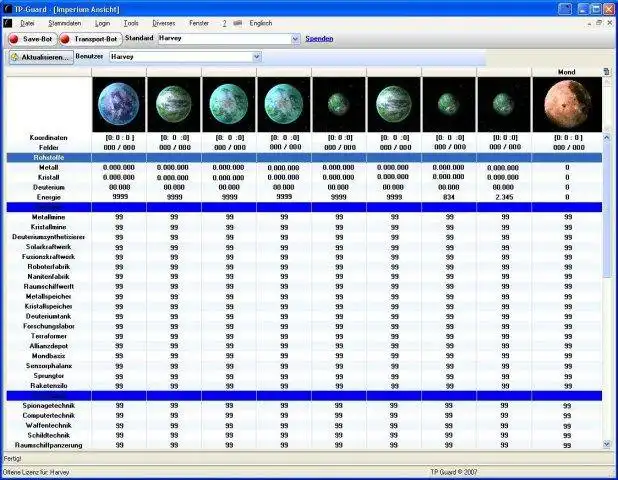Open the question mark help menu
This screenshot has height=480, width=618.
[x=224, y=23]
